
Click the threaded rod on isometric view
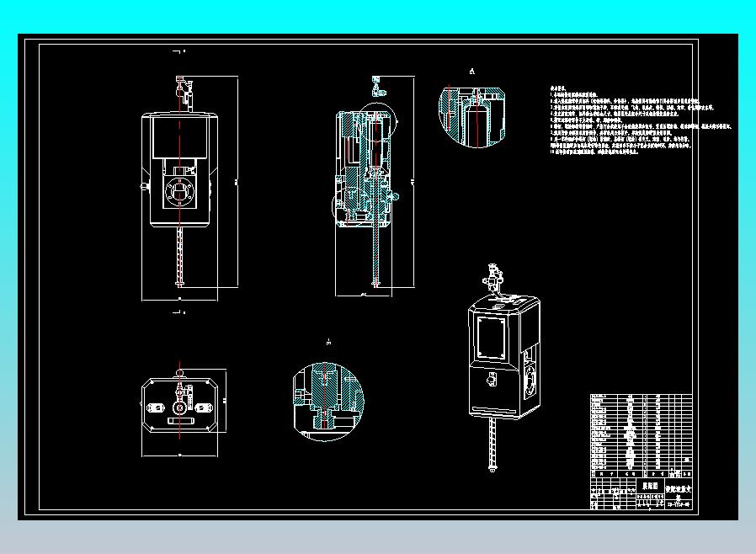(492, 445)
